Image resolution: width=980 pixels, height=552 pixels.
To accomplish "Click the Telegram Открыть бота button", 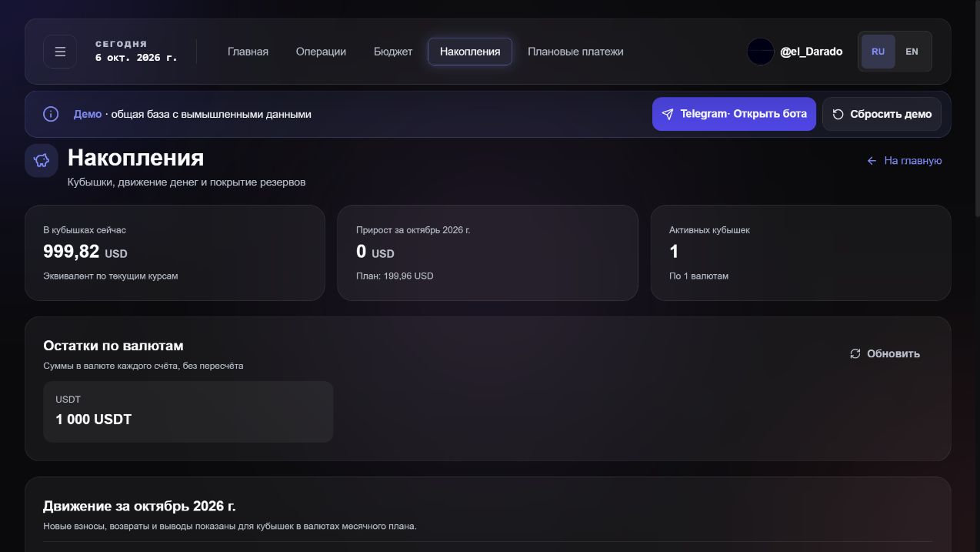I will point(734,114).
